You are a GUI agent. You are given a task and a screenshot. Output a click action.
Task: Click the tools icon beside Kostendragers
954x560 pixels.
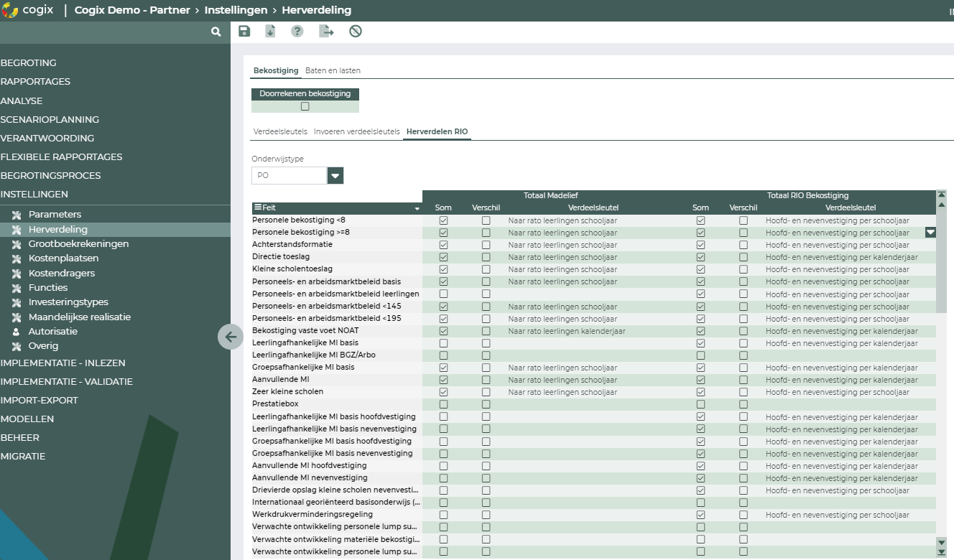point(17,274)
